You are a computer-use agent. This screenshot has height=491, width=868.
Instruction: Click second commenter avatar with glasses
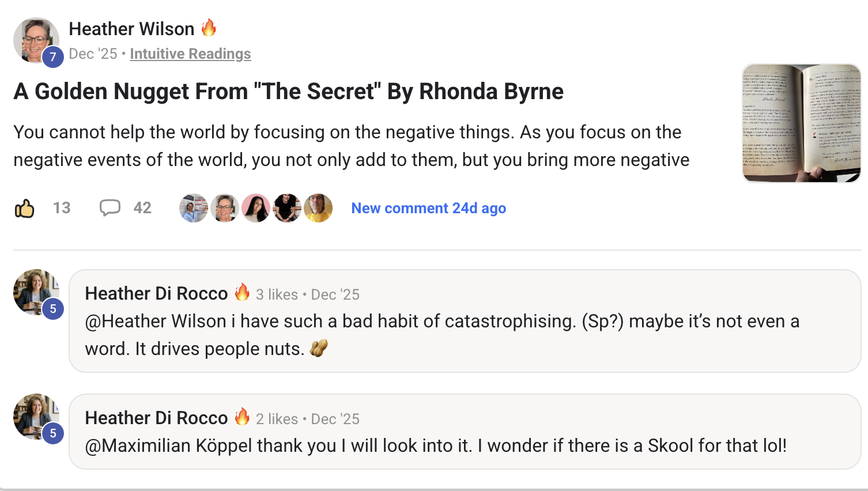225,208
